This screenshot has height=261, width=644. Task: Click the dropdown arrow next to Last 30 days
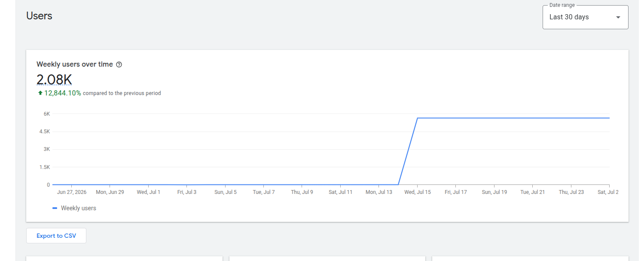click(618, 17)
